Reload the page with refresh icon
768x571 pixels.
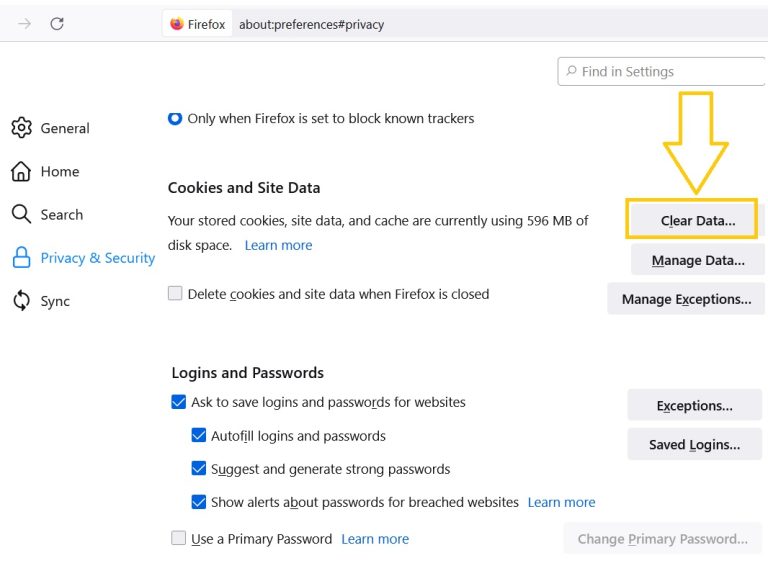pos(57,24)
